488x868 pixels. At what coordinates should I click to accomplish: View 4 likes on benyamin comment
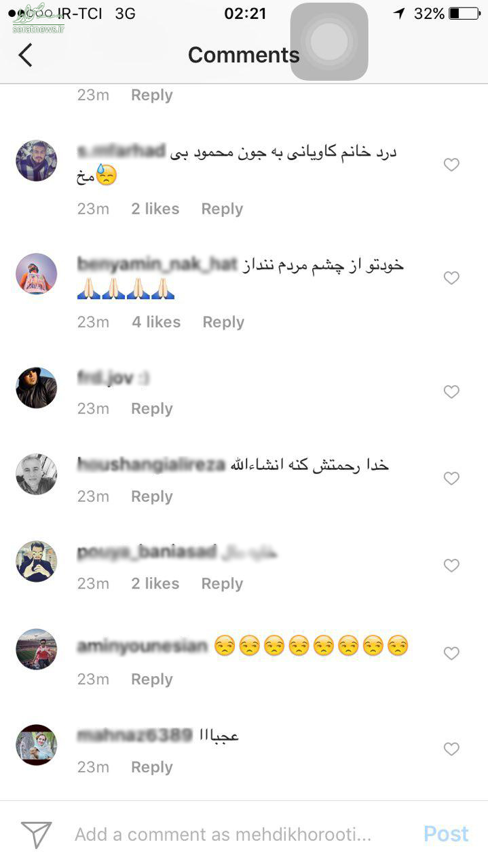(156, 322)
